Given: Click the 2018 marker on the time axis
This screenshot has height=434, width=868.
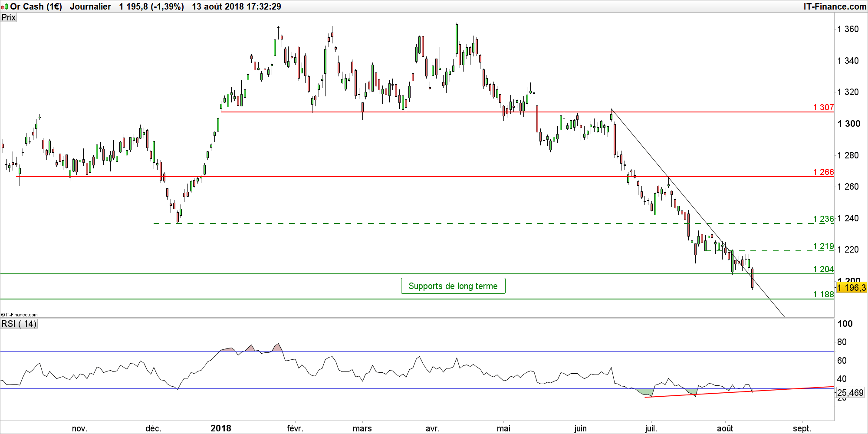Looking at the screenshot, I should [x=221, y=428].
